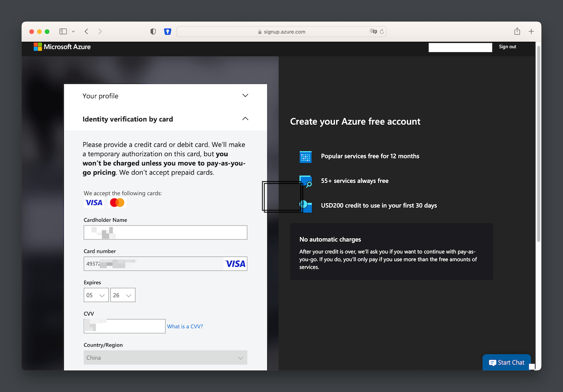Click the Cardholder Name input field
The height and width of the screenshot is (392, 563).
point(166,233)
